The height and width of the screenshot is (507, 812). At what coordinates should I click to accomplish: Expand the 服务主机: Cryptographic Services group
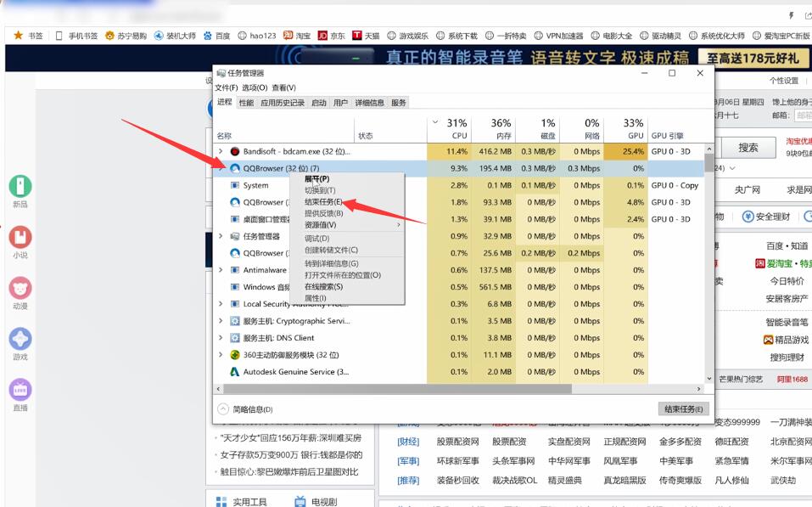tap(221, 321)
